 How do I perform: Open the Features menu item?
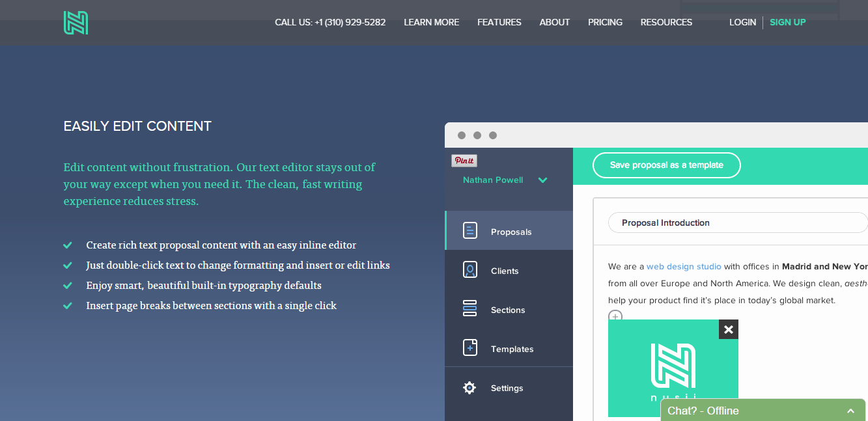click(499, 22)
